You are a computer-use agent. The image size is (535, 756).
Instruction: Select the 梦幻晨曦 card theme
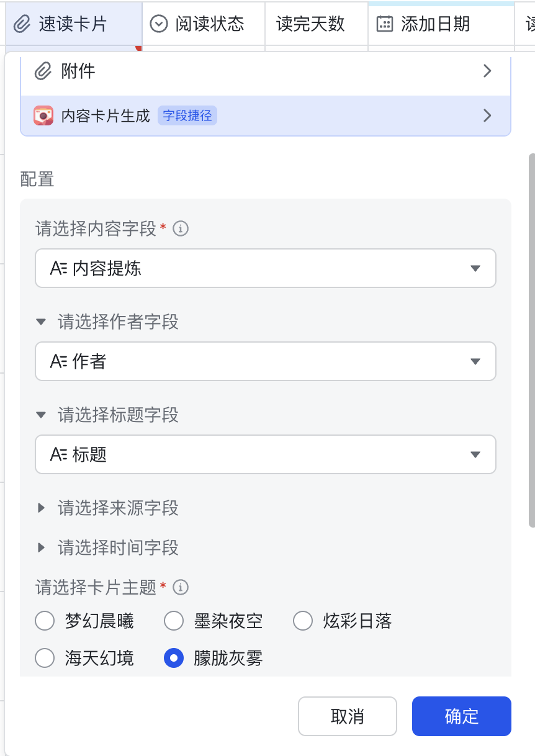tap(45, 621)
